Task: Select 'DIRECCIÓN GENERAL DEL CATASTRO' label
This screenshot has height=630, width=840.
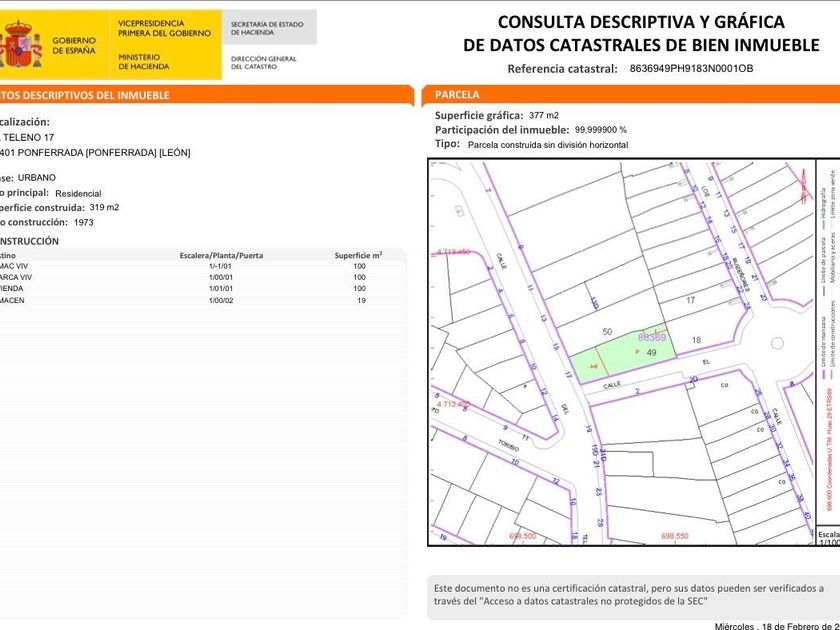Action: (x=264, y=63)
